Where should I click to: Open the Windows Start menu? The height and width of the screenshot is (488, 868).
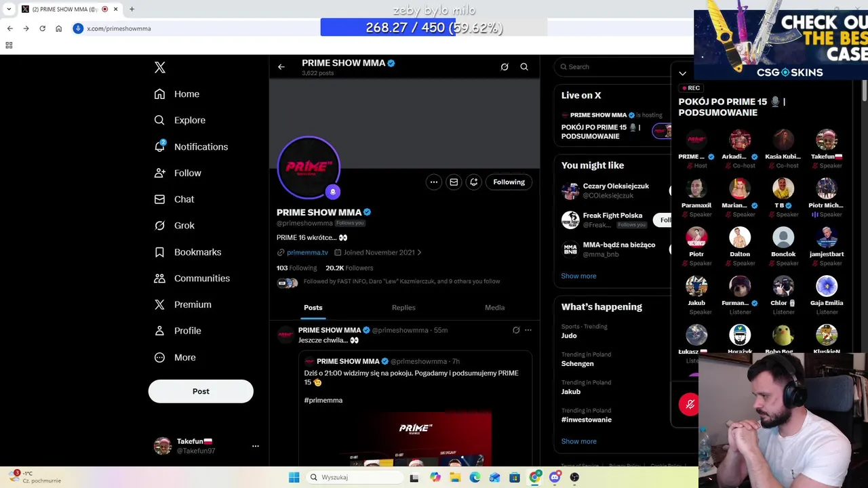(294, 477)
